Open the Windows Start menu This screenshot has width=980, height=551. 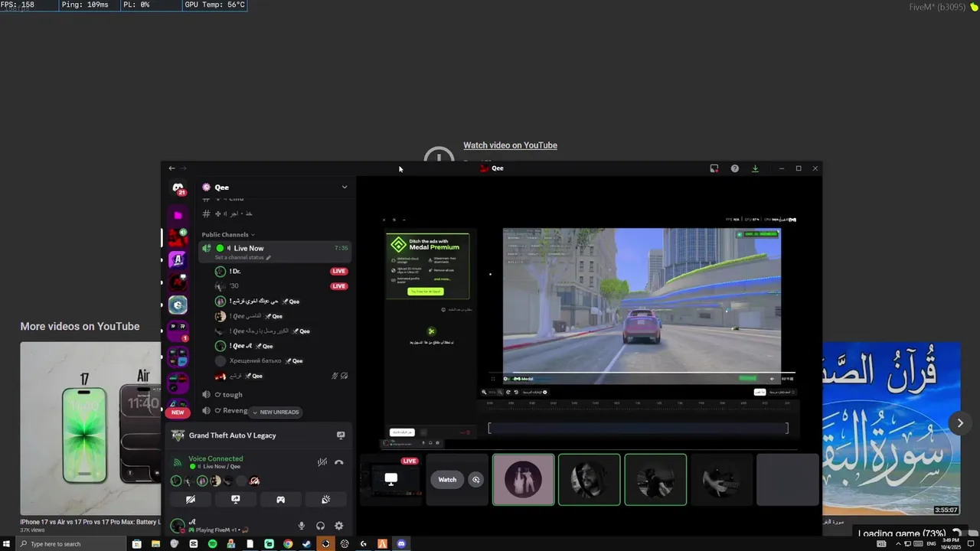(7, 544)
